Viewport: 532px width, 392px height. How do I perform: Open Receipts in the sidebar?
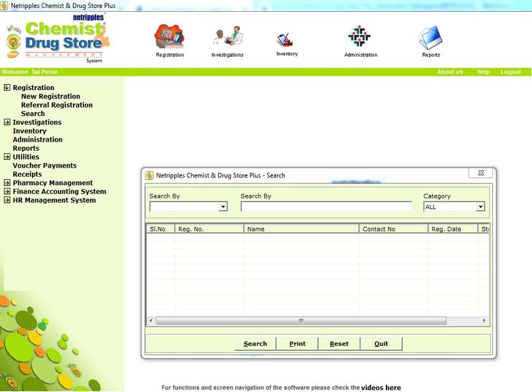pos(27,174)
